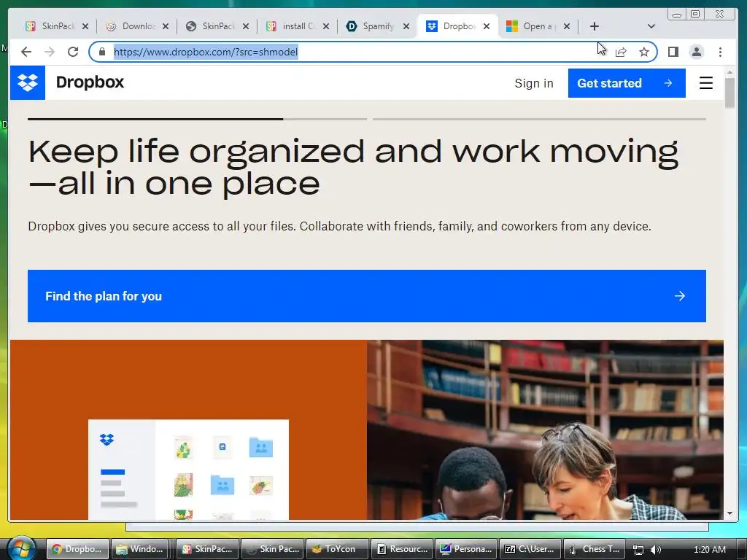Screen dimensions: 747x560
Task: Select the URL in the address bar
Action: tap(206, 52)
